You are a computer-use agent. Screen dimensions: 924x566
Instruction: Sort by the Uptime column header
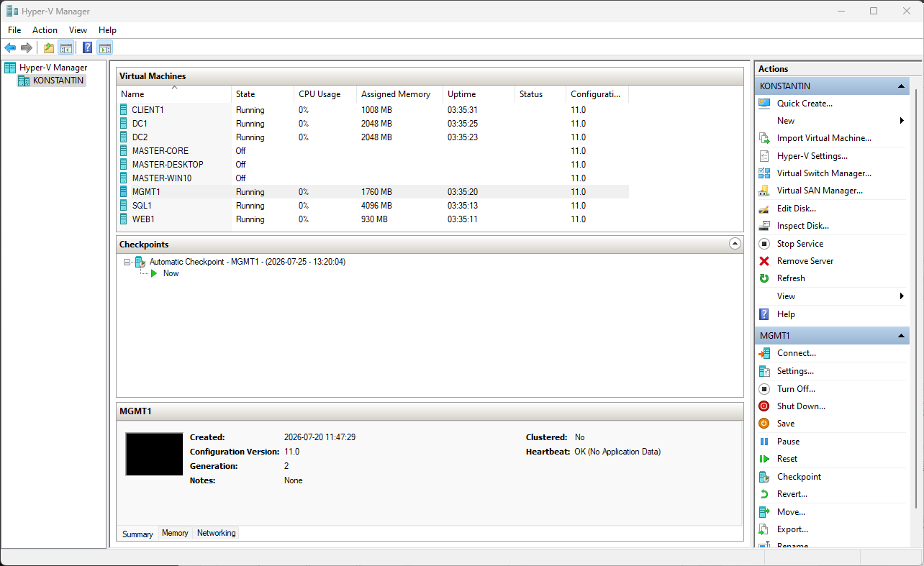[479, 94]
